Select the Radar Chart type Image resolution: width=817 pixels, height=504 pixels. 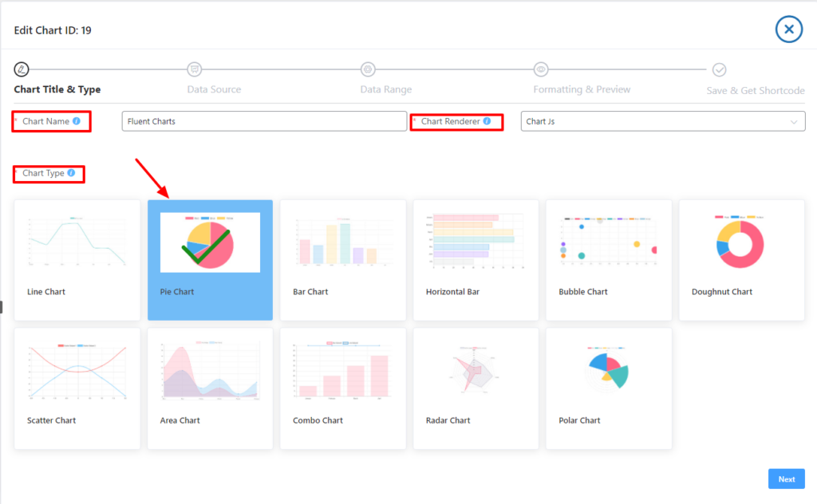(476, 388)
